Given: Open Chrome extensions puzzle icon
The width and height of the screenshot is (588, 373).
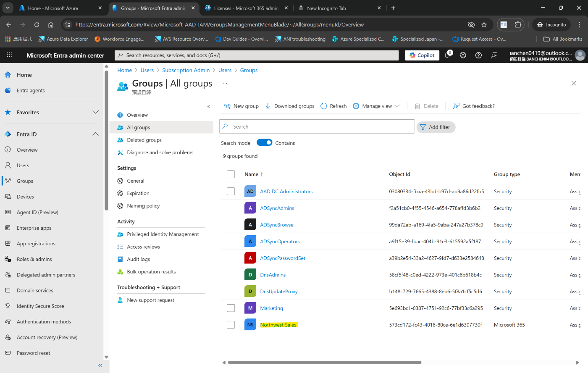Looking at the screenshot, I should click(518, 25).
